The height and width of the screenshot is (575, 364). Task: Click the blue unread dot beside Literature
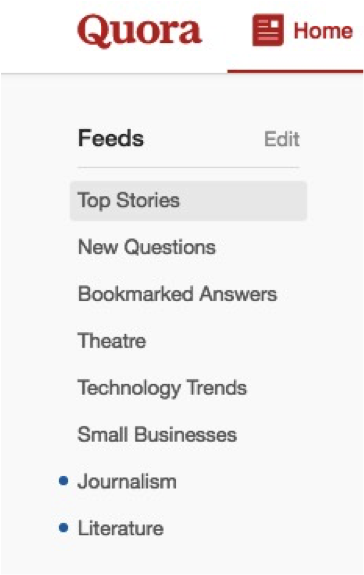[63, 528]
